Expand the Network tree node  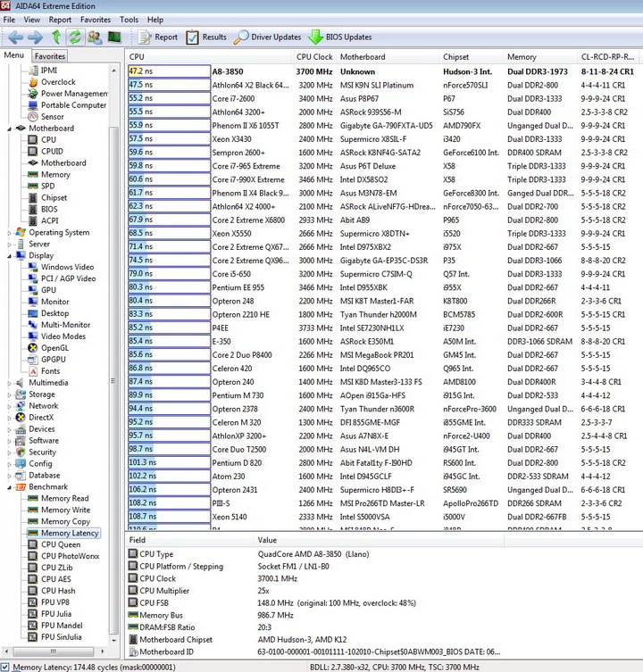(x=10, y=406)
